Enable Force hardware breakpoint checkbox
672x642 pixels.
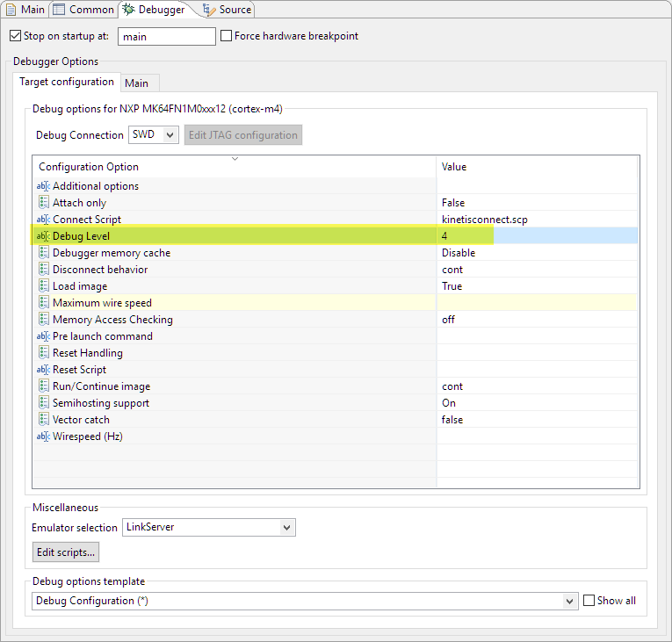[227, 36]
